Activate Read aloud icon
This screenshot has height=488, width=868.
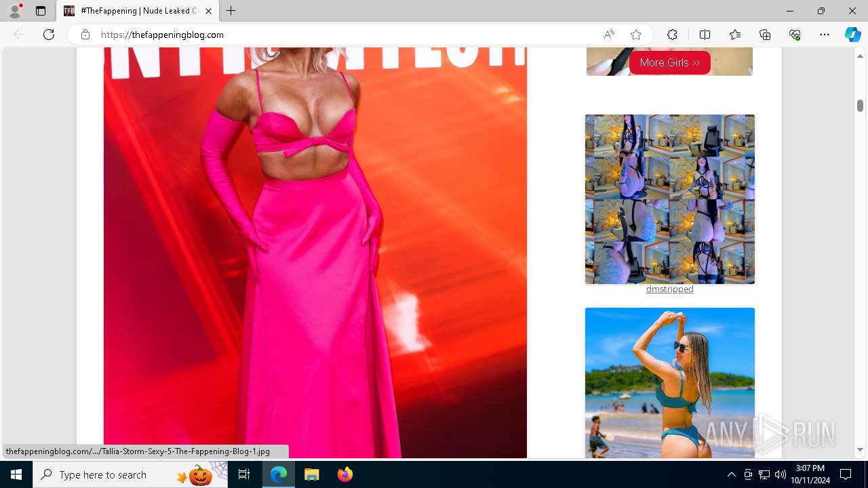point(609,35)
